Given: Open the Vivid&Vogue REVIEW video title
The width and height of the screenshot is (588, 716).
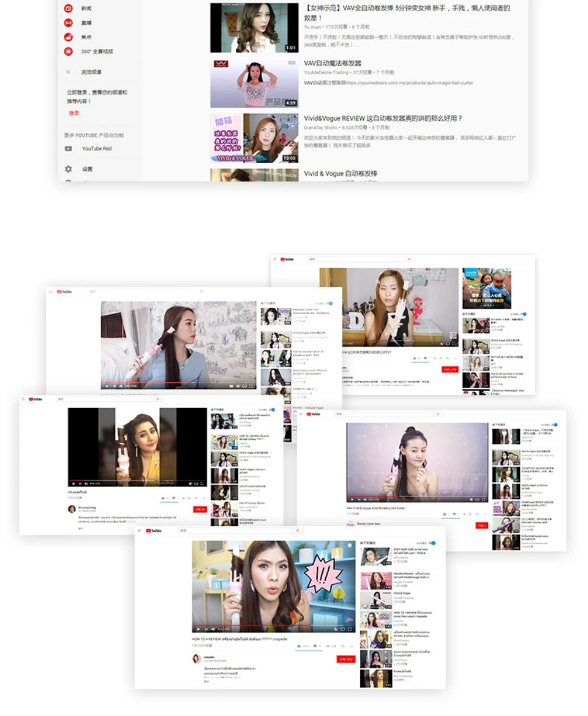Looking at the screenshot, I should (x=383, y=118).
